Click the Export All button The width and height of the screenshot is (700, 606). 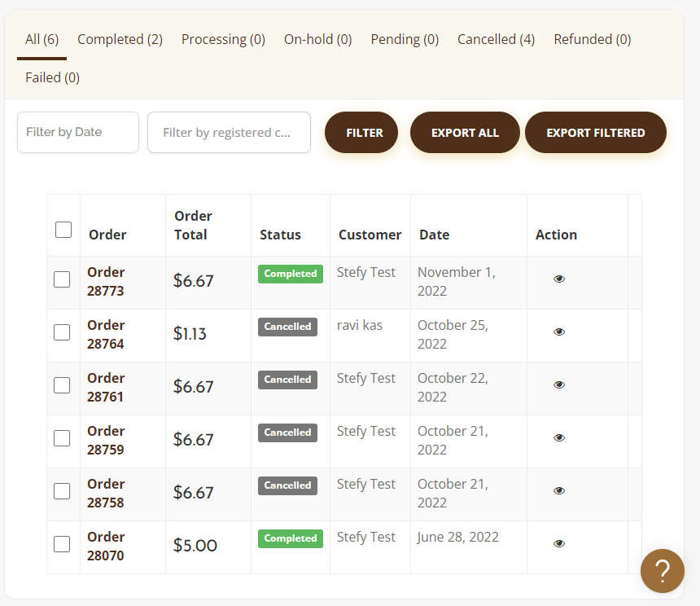click(465, 133)
